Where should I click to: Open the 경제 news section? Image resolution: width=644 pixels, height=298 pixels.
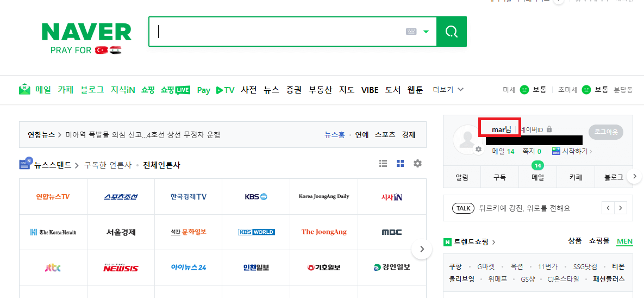click(x=409, y=134)
